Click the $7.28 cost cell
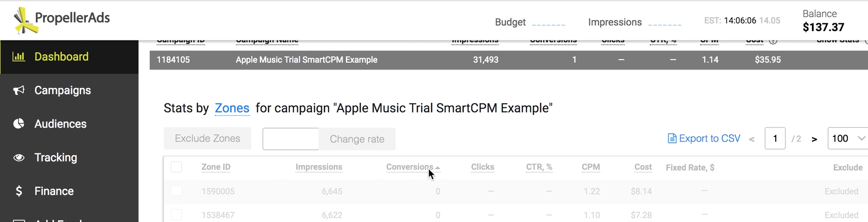This screenshot has height=222, width=868. (x=641, y=215)
